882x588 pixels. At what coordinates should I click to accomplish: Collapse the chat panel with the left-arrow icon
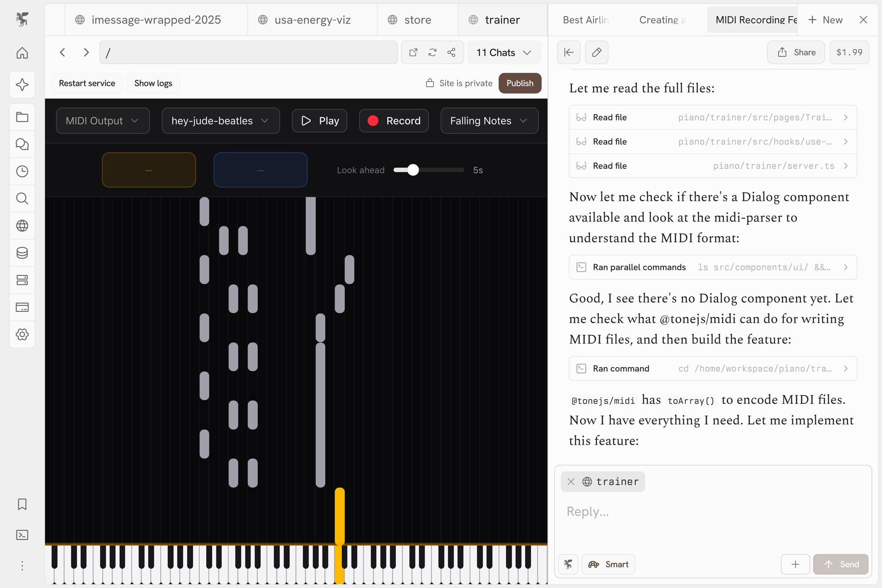click(x=568, y=52)
